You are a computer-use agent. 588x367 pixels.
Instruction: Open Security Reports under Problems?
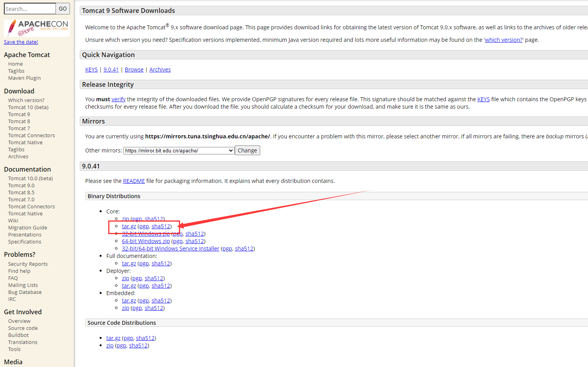click(28, 264)
